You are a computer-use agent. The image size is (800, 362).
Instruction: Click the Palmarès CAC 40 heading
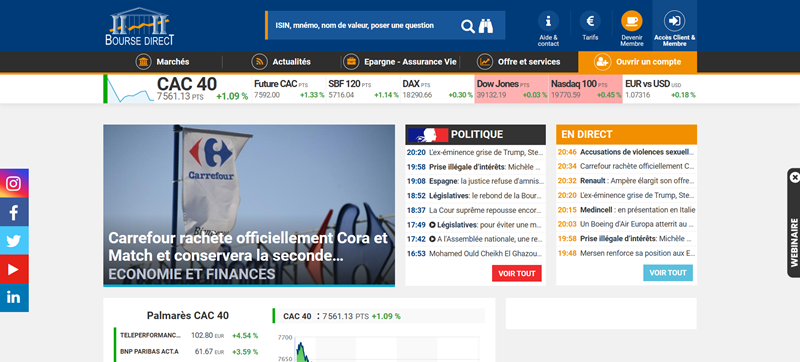(188, 316)
